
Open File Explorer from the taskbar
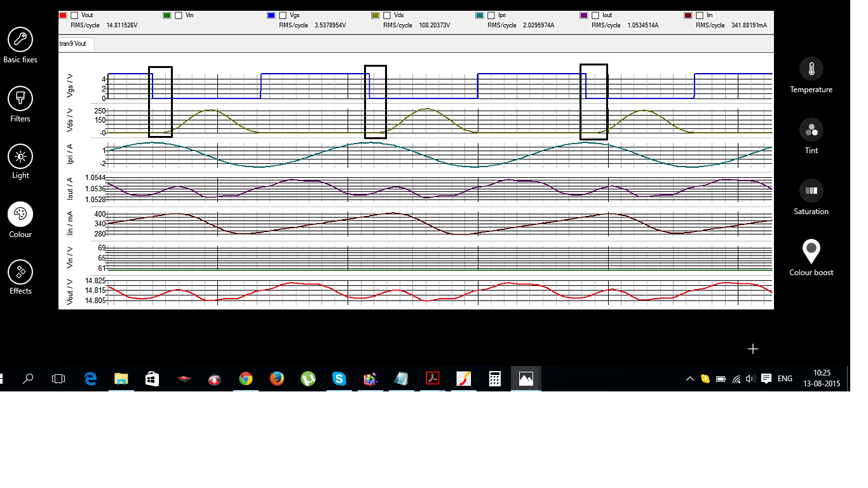point(121,379)
